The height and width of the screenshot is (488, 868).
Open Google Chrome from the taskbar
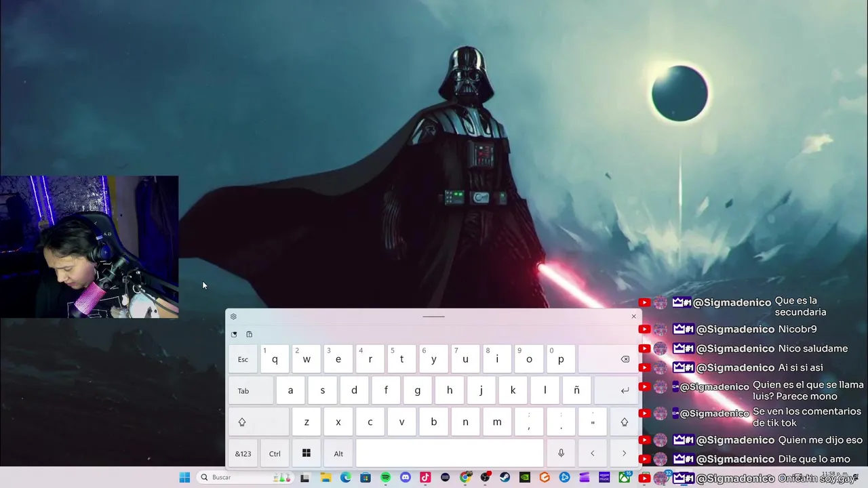pyautogui.click(x=465, y=477)
